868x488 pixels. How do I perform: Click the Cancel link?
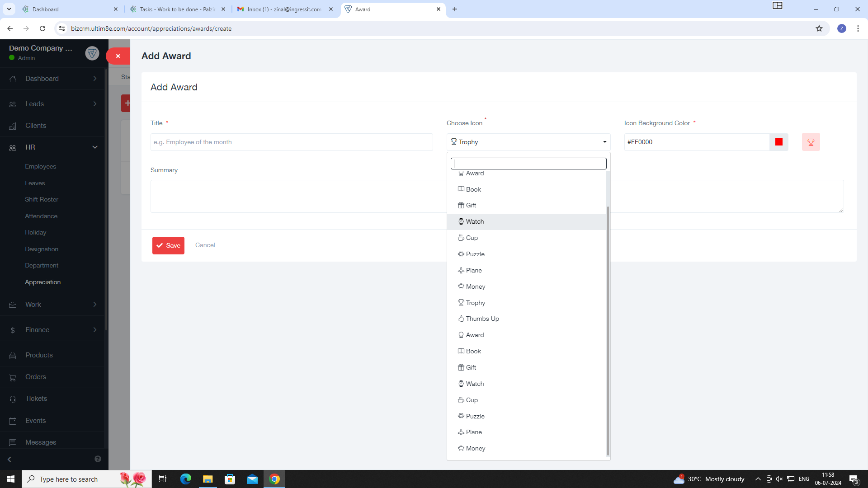coord(205,245)
